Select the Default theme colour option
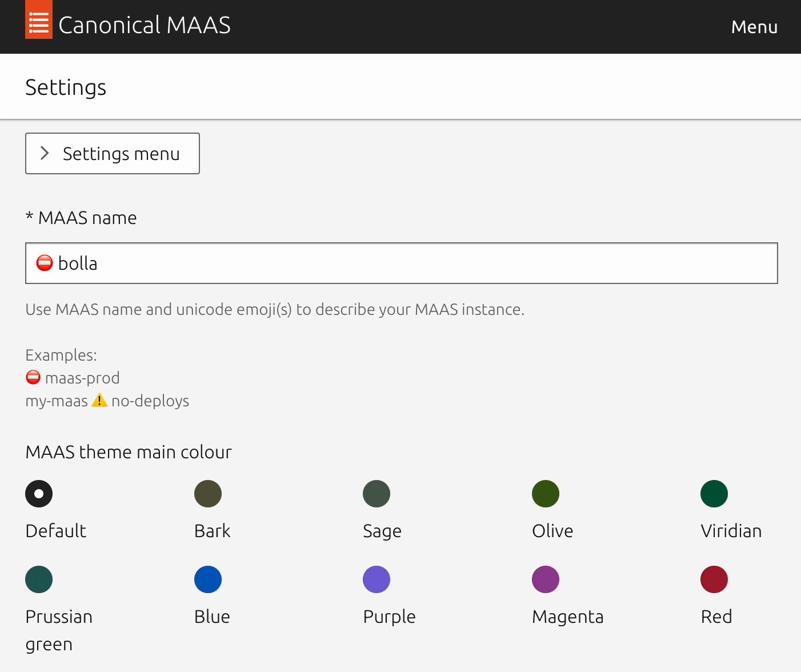The image size is (801, 672). tap(38, 493)
